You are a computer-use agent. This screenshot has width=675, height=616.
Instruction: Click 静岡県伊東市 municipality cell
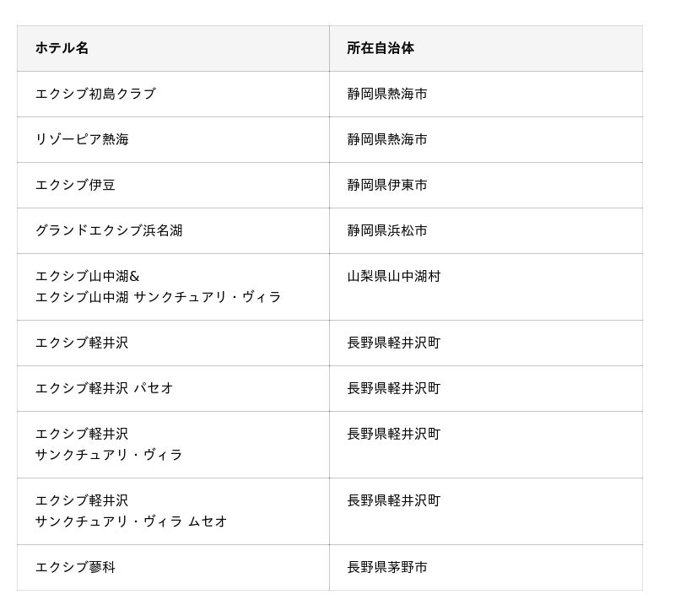click(x=387, y=185)
